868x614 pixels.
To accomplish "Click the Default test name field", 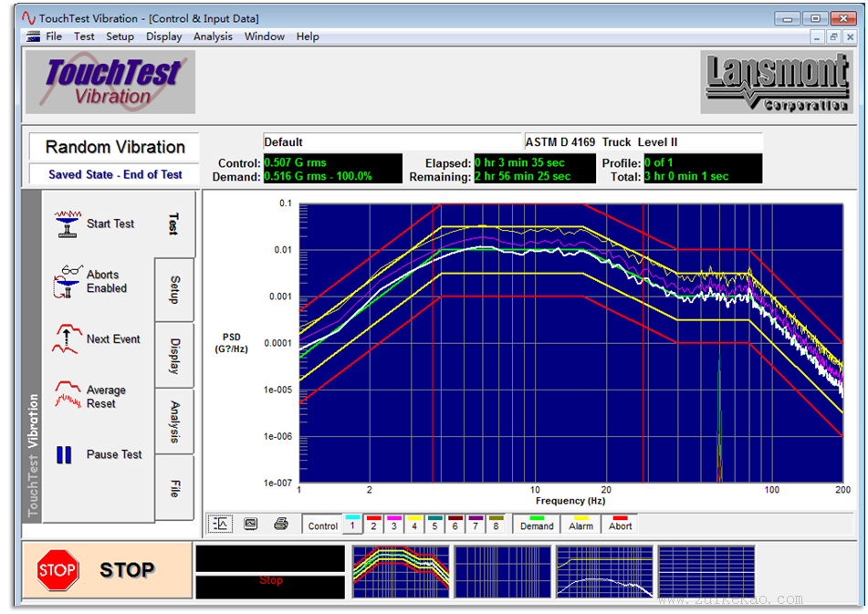I will (x=392, y=142).
